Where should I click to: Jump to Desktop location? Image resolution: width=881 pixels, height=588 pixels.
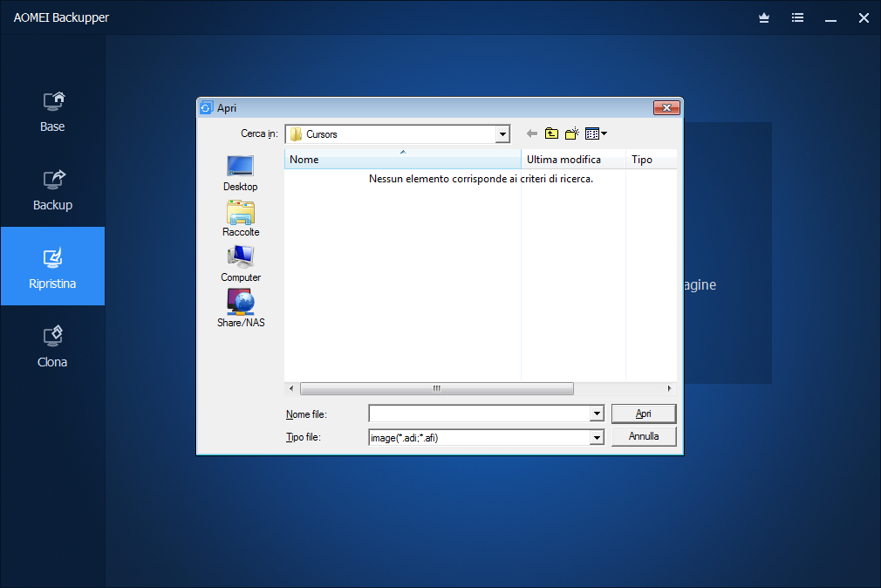(241, 173)
